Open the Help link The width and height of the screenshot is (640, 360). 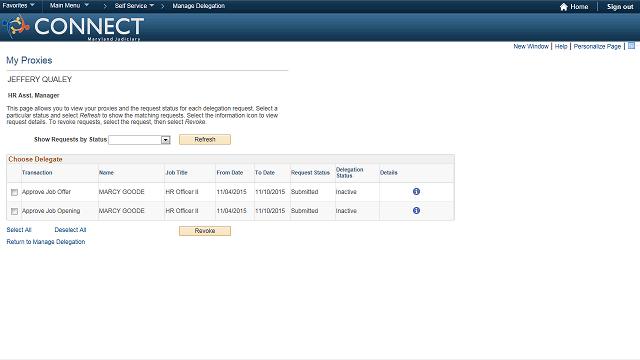pos(561,47)
